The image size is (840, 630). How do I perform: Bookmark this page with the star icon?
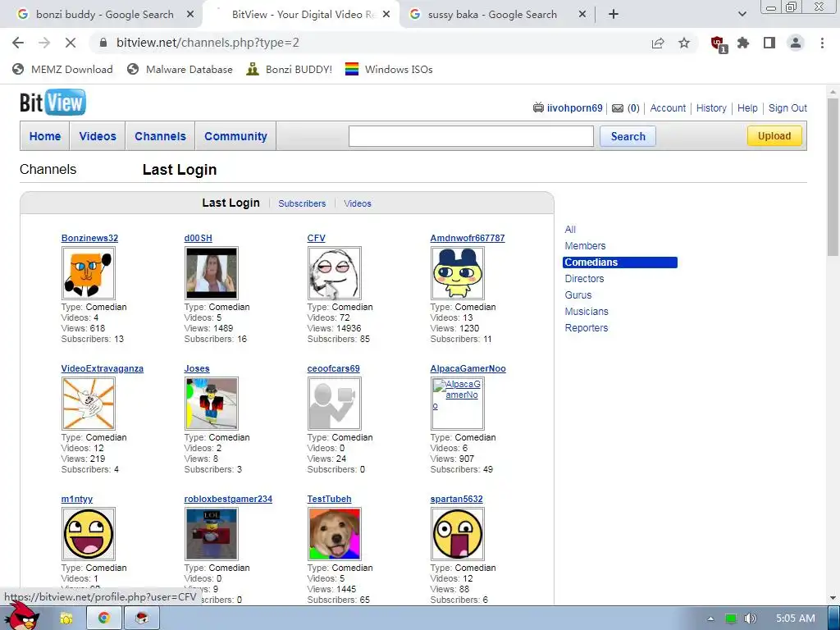(684, 43)
